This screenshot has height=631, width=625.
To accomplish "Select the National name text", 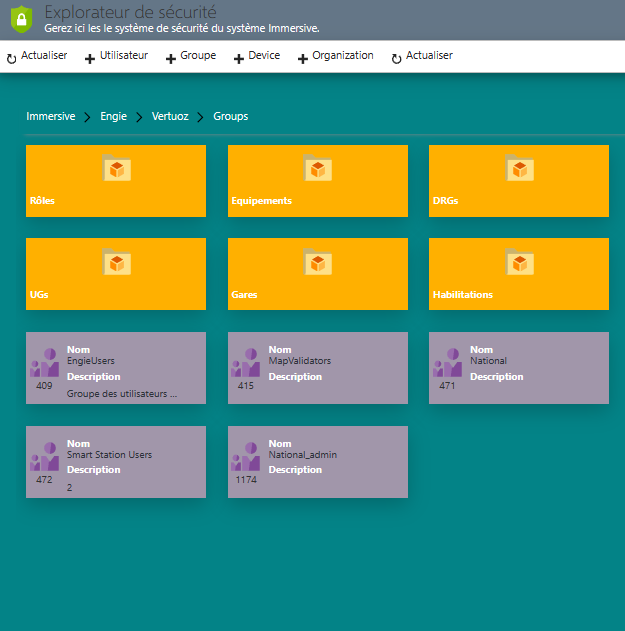I will pyautogui.click(x=488, y=361).
